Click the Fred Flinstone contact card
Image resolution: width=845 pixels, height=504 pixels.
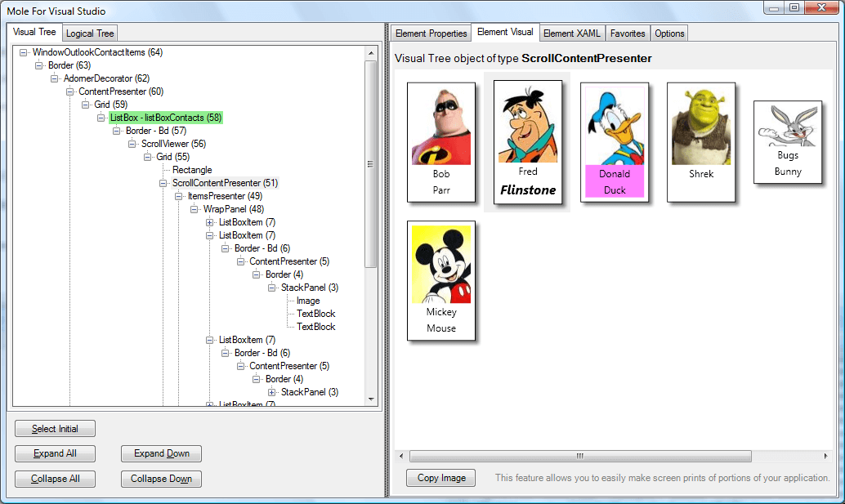[528, 142]
